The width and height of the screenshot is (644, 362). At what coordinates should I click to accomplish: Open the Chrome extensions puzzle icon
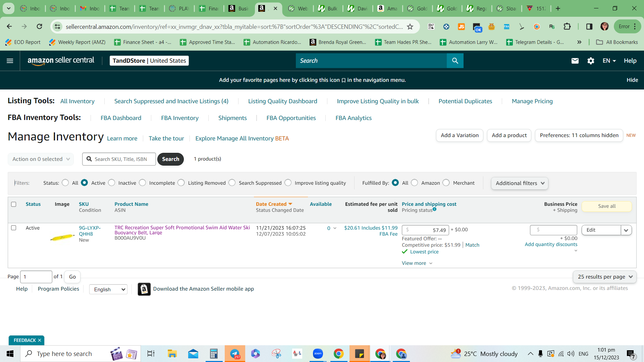pyautogui.click(x=567, y=26)
